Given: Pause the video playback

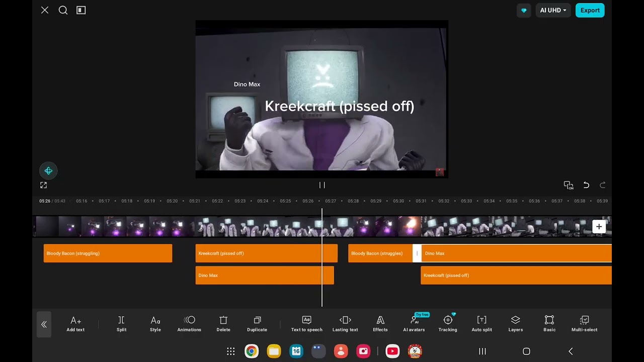Looking at the screenshot, I should (322, 185).
